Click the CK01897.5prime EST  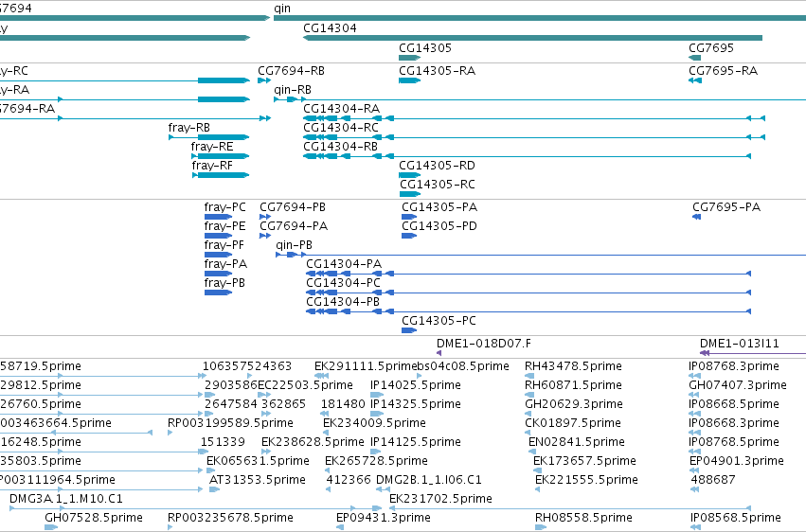528,433
